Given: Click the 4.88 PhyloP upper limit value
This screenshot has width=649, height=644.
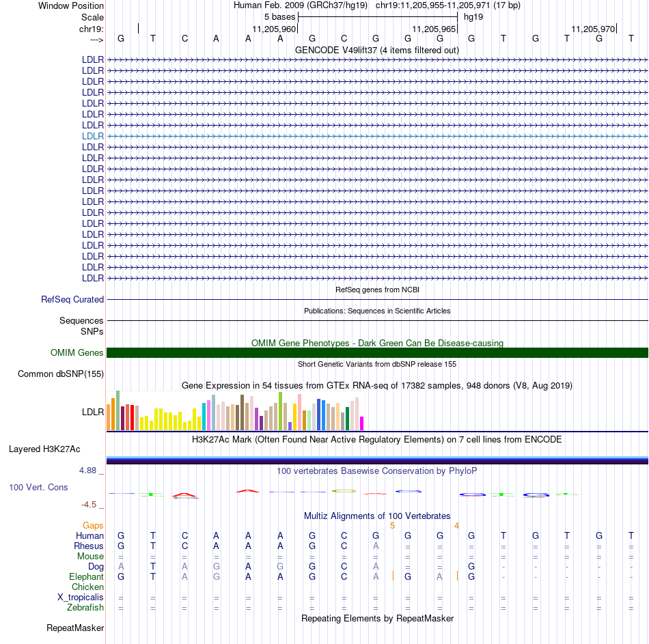Looking at the screenshot, I should pos(87,470).
